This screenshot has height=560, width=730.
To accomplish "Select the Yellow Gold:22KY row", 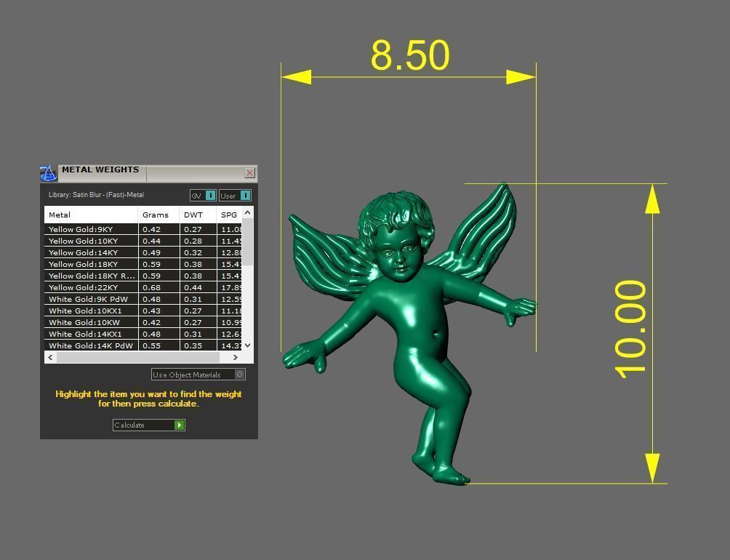I will (x=143, y=287).
